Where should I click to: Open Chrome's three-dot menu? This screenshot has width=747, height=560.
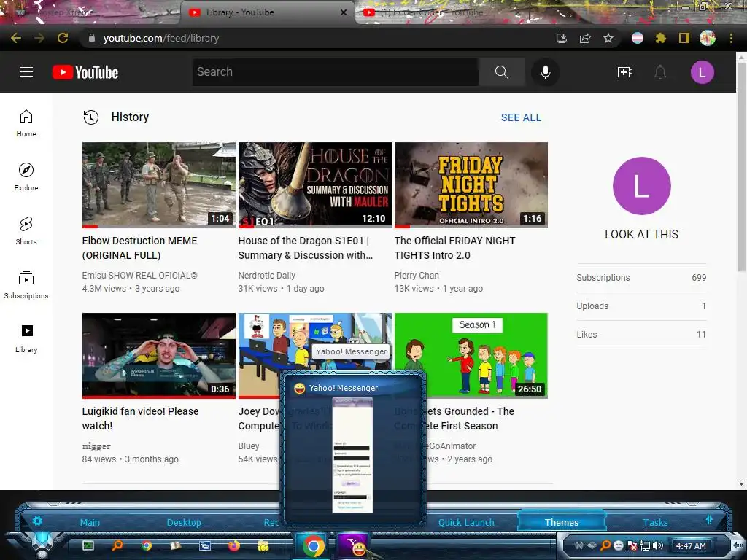731,38
